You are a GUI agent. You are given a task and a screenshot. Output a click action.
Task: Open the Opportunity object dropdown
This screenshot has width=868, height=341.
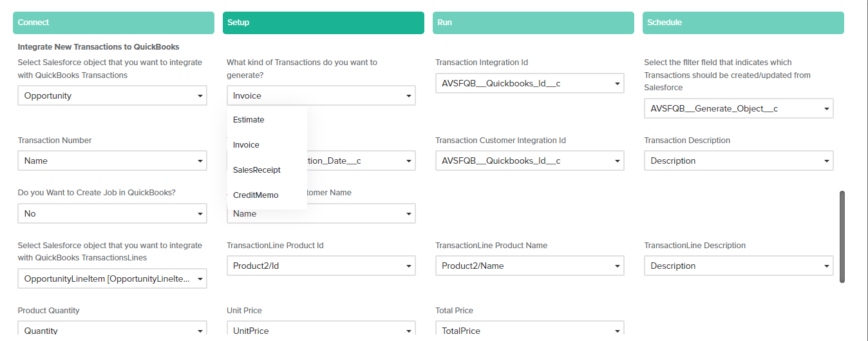[112, 96]
